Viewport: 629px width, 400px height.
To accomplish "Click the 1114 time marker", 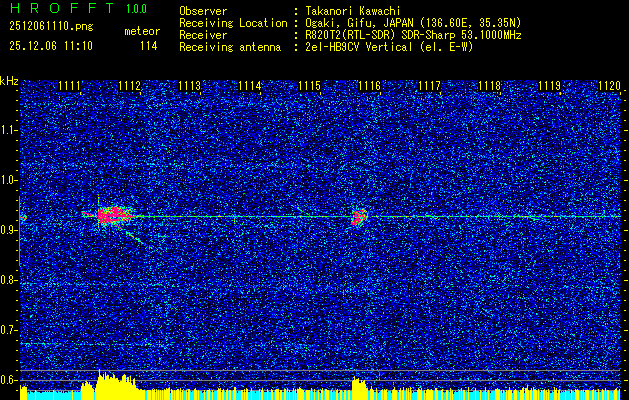I will tap(250, 86).
